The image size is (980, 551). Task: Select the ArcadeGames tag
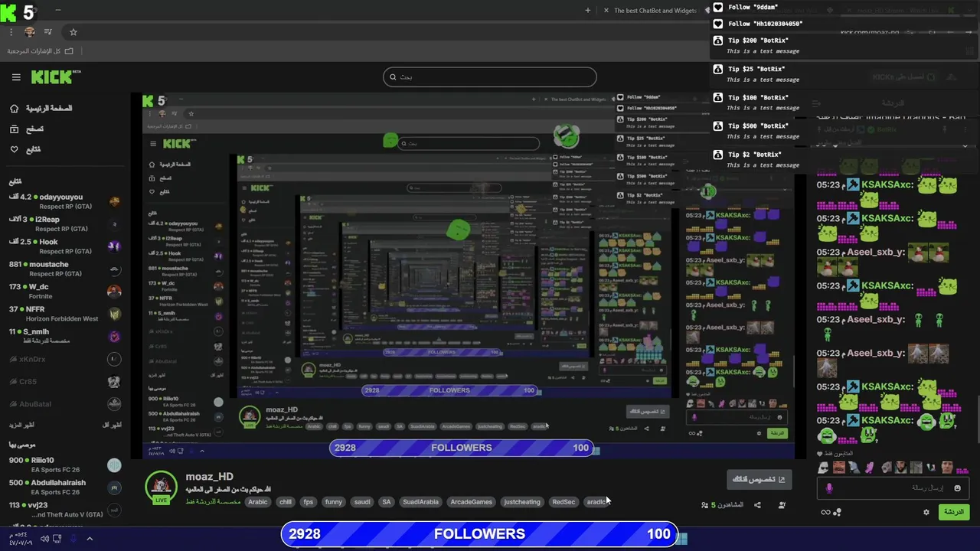point(472,502)
